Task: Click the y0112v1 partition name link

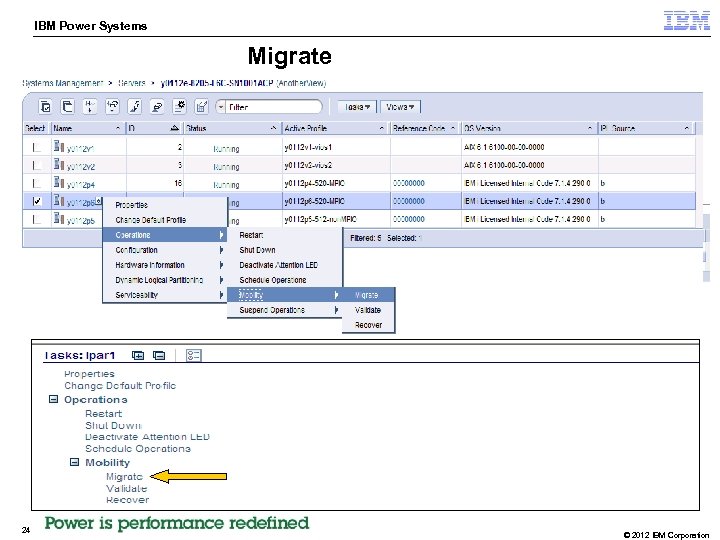Action: 80,149
